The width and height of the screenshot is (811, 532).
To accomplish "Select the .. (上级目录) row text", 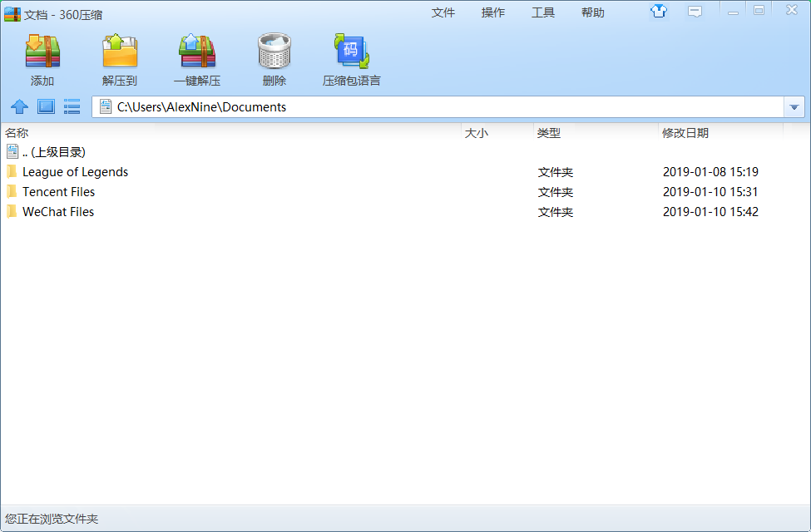I will [x=54, y=152].
